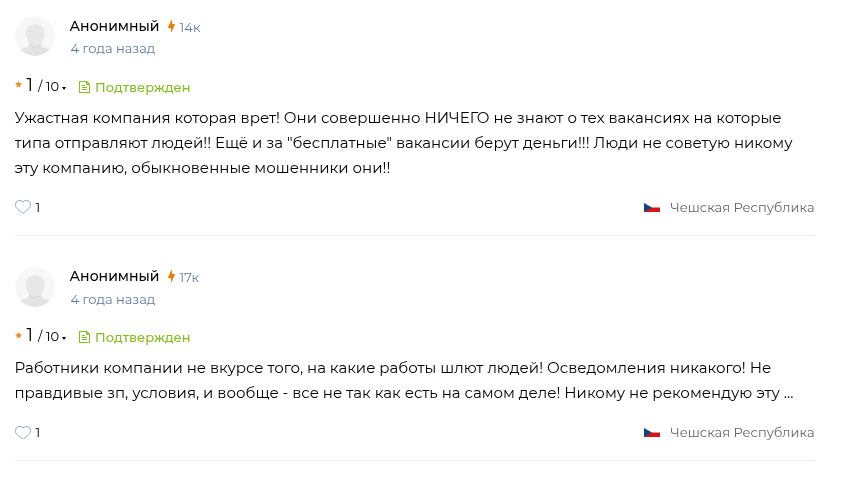This screenshot has width=842, height=488.
Task: Click lightning icon next to 17k
Action: coord(172,277)
